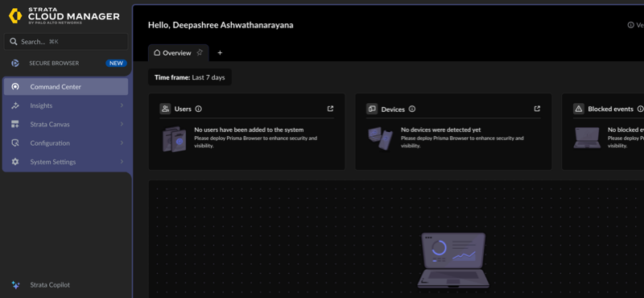This screenshot has height=298, width=644.
Task: Click the greeting 'Hello, Deepashree Ashwathanarayana'
Action: 221,25
